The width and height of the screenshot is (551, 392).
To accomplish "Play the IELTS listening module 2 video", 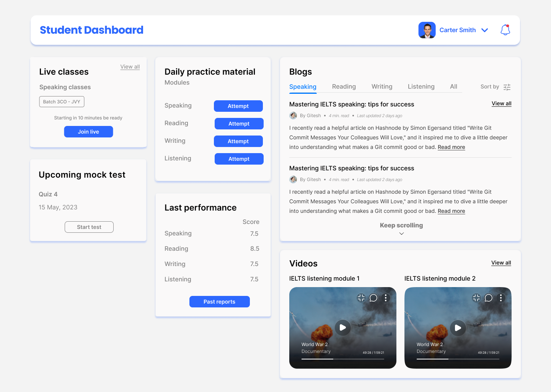I will pyautogui.click(x=458, y=328).
